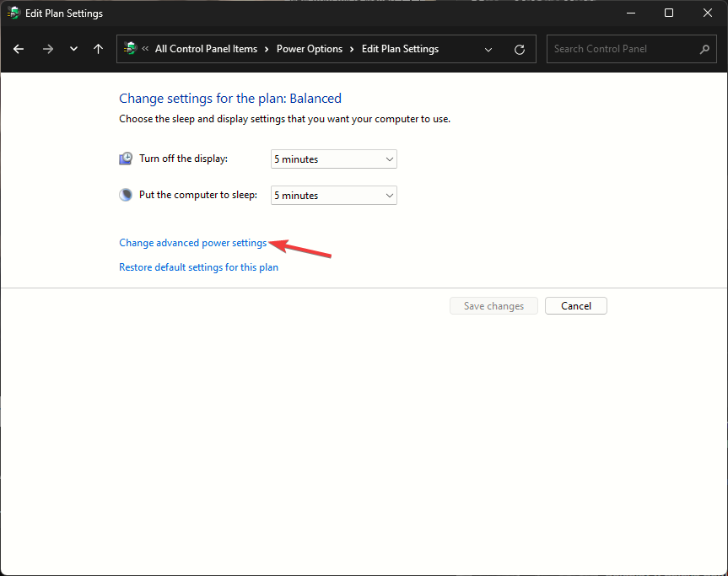The image size is (728, 576).
Task: Click the display monitor icon
Action: click(x=126, y=159)
